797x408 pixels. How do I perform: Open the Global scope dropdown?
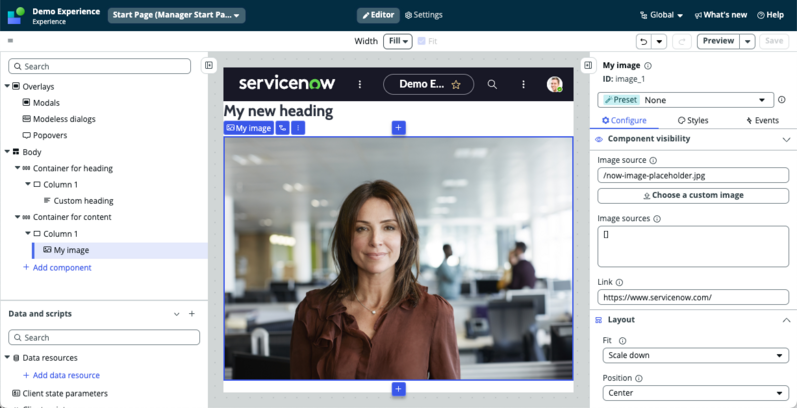(x=661, y=15)
